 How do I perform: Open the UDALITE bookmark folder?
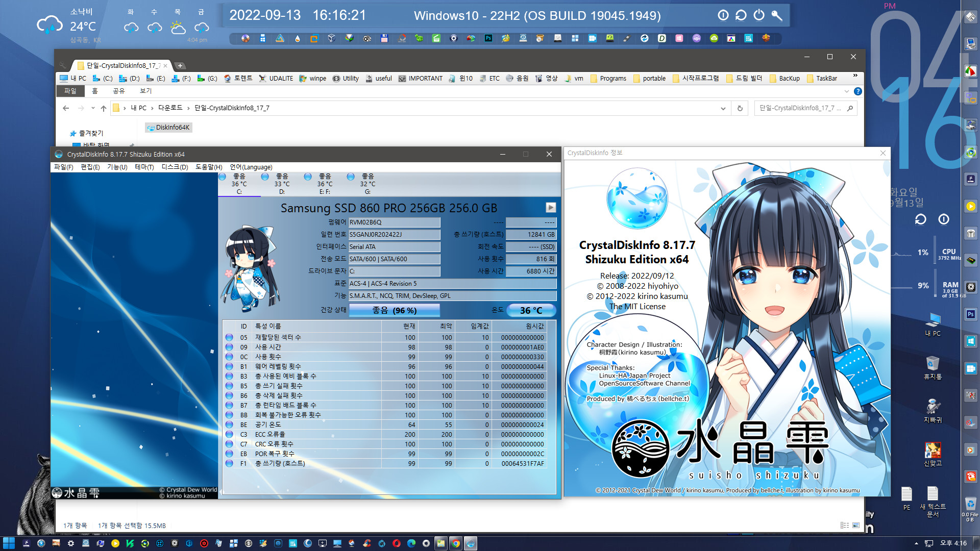(276, 79)
